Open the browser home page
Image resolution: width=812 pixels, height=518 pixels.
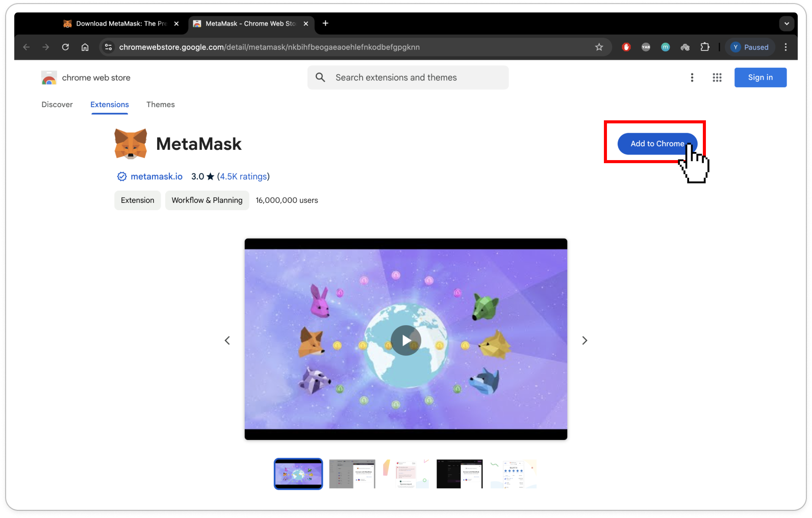(x=85, y=47)
